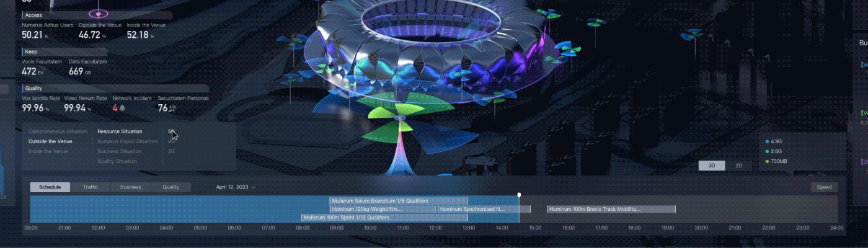
Task: Select Mulierum Solum Exercitium 1/8 Qualifiers event
Action: coord(398,201)
